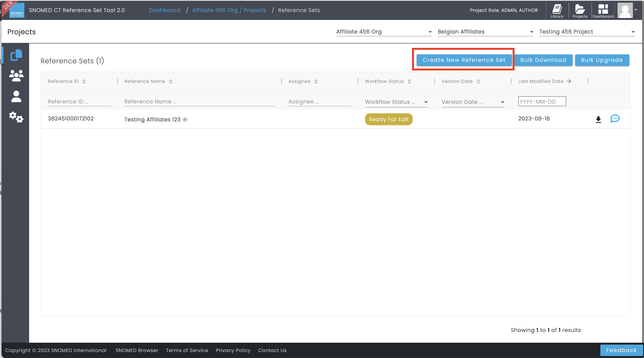Focus the Reference ID filter field
644x358 pixels.
pos(79,102)
